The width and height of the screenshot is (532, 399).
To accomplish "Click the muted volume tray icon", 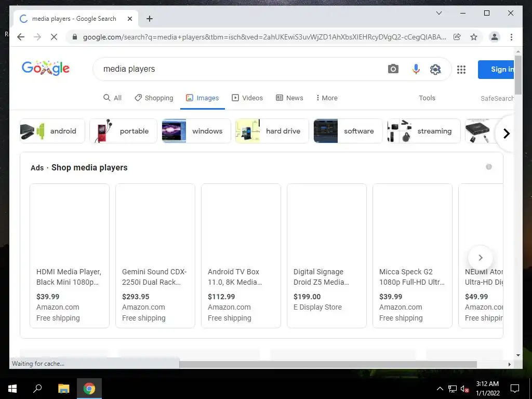I will click(465, 389).
